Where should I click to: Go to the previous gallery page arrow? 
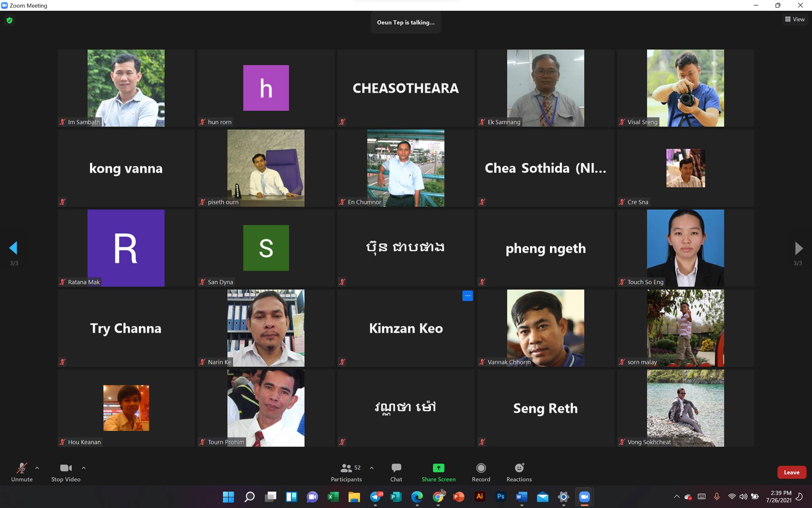[x=13, y=248]
